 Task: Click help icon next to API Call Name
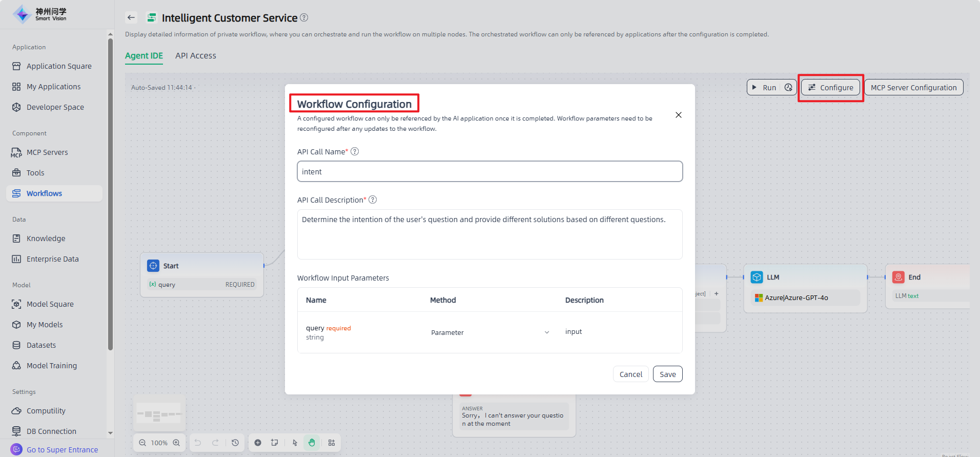coord(355,151)
